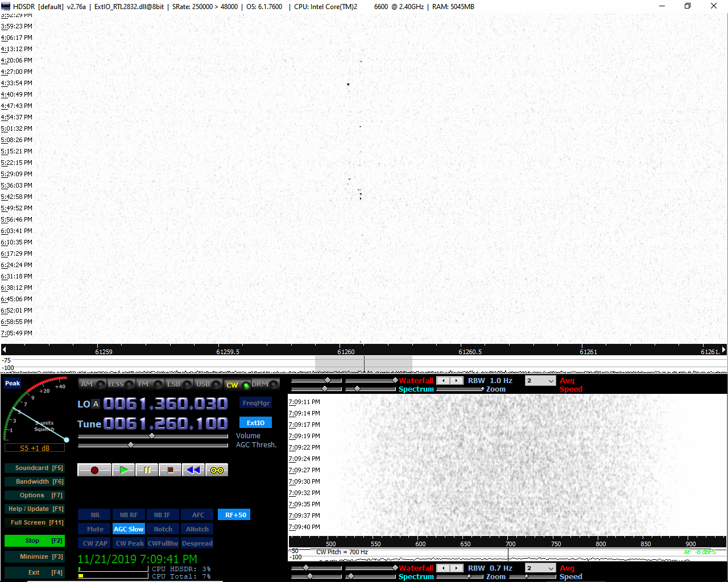Toggle the Mute button
The width and height of the screenshot is (728, 582).
click(x=95, y=529)
